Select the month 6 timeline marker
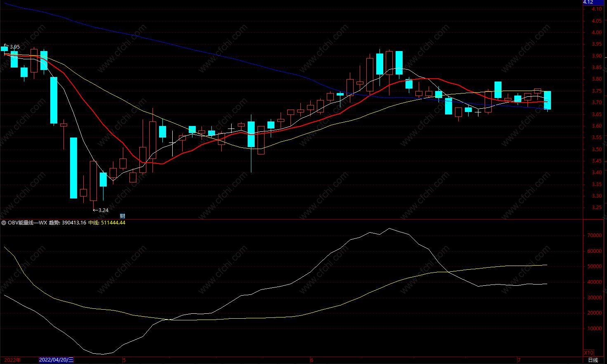 312,360
